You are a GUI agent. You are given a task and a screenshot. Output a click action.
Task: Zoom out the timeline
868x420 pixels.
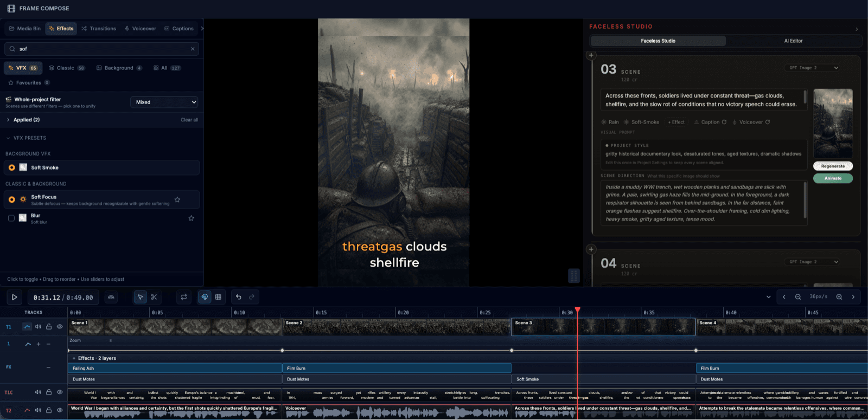(x=798, y=297)
